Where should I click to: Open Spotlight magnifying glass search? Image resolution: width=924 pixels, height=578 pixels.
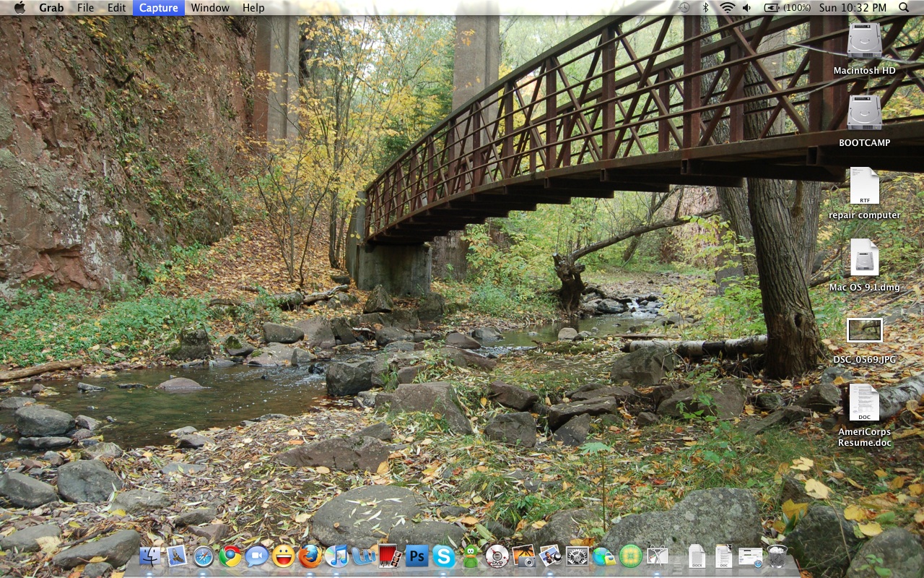coord(905,7)
